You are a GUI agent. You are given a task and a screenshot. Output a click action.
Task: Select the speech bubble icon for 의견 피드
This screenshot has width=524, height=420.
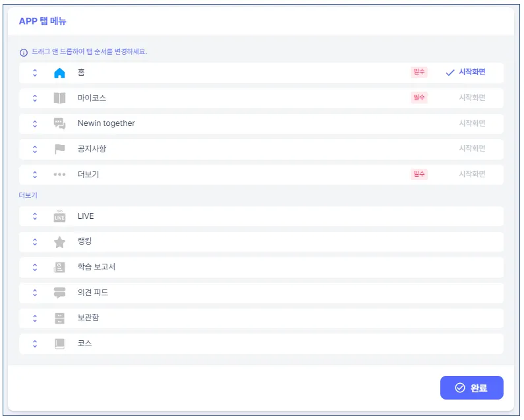pos(59,293)
